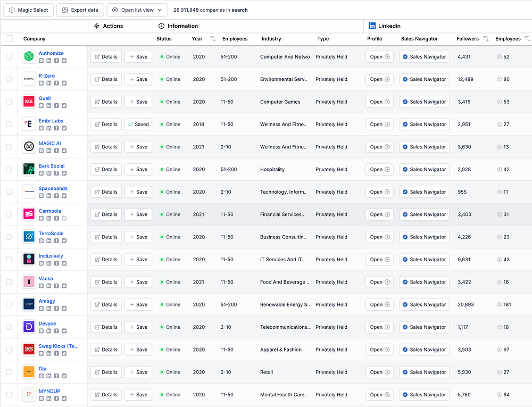Open Sales Navigator for TerraScale
The image size is (532, 407).
(x=424, y=237)
